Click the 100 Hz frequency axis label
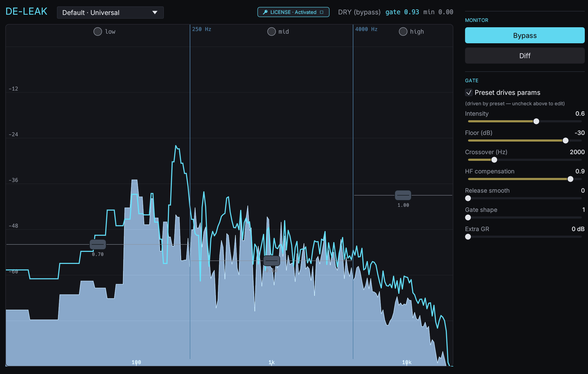Screen dimensions: 588x374 (x=136, y=362)
